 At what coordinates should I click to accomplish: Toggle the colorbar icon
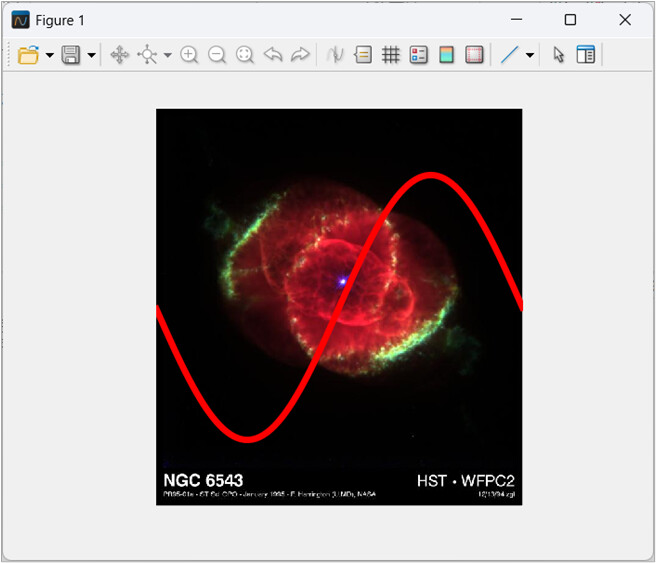coord(446,55)
